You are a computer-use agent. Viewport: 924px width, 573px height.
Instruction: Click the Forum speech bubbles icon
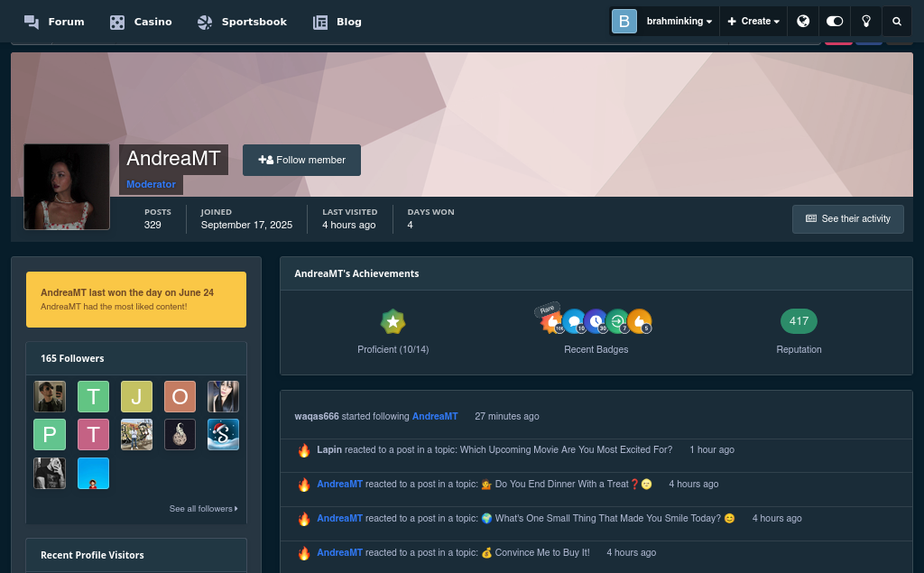tap(32, 22)
